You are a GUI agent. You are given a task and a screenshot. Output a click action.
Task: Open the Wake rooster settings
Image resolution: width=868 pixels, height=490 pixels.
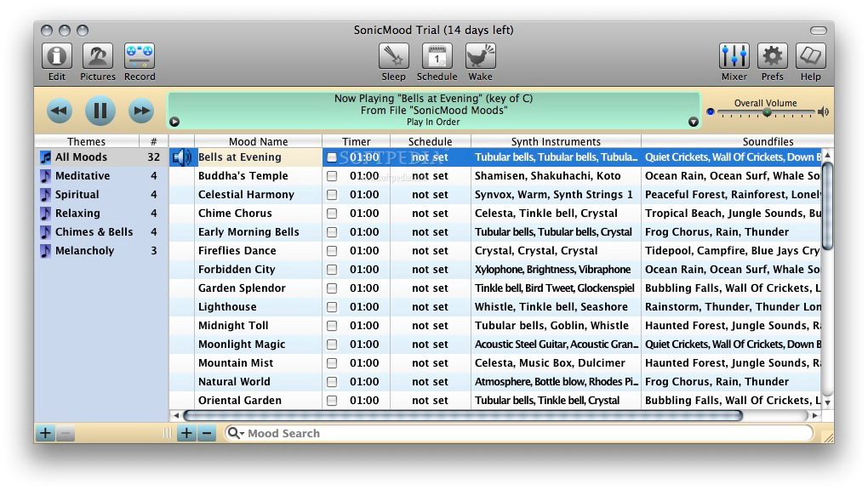click(480, 58)
